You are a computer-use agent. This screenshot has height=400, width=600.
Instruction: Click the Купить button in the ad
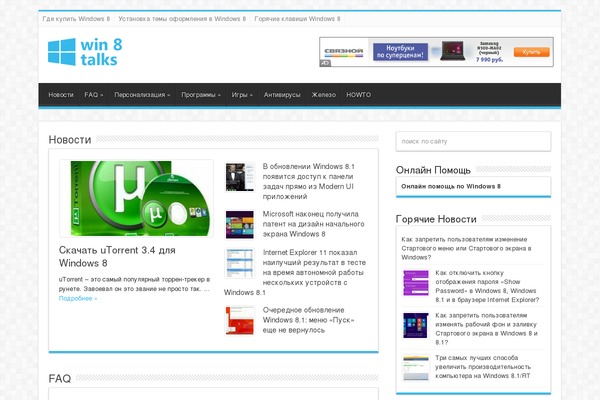point(532,52)
